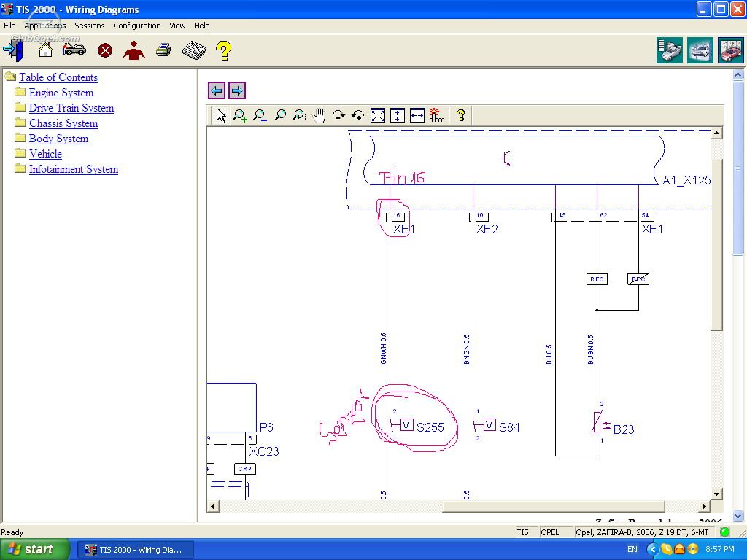Click the Vehicle folder icon

click(x=20, y=152)
